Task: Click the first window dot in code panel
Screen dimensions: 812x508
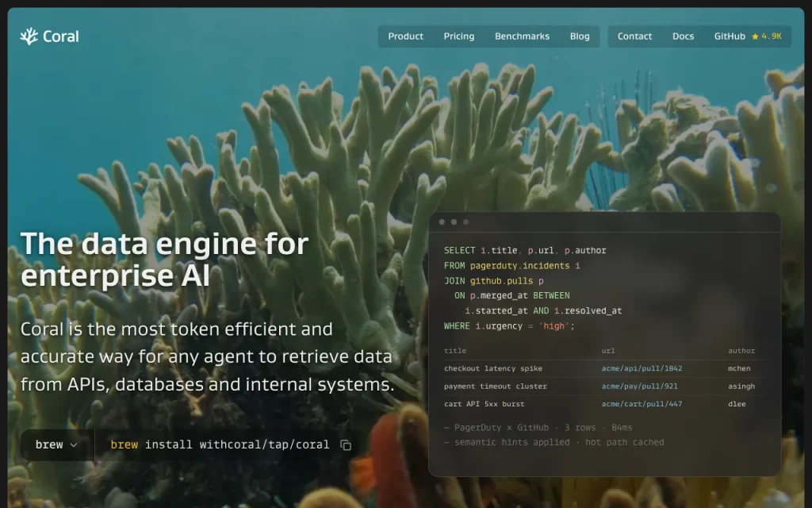Action: (x=442, y=222)
